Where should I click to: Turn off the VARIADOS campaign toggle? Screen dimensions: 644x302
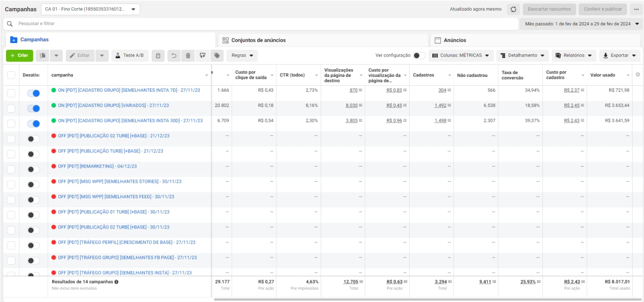[33, 108]
